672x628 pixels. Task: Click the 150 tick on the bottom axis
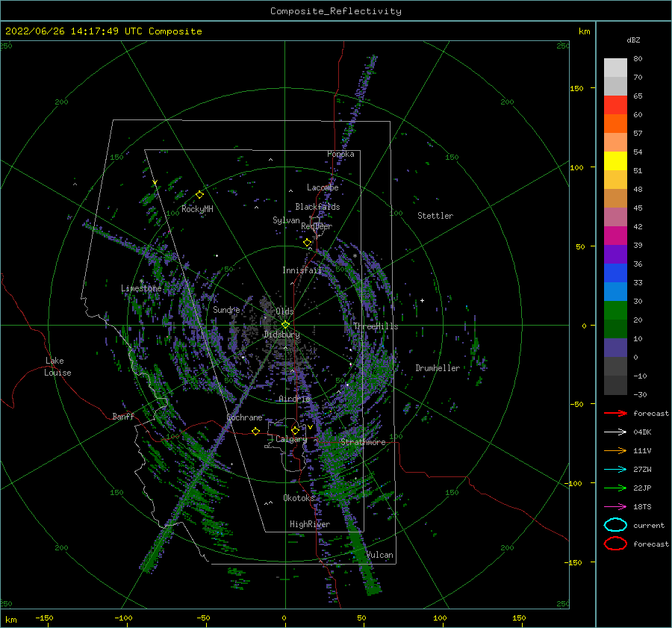coord(519,618)
